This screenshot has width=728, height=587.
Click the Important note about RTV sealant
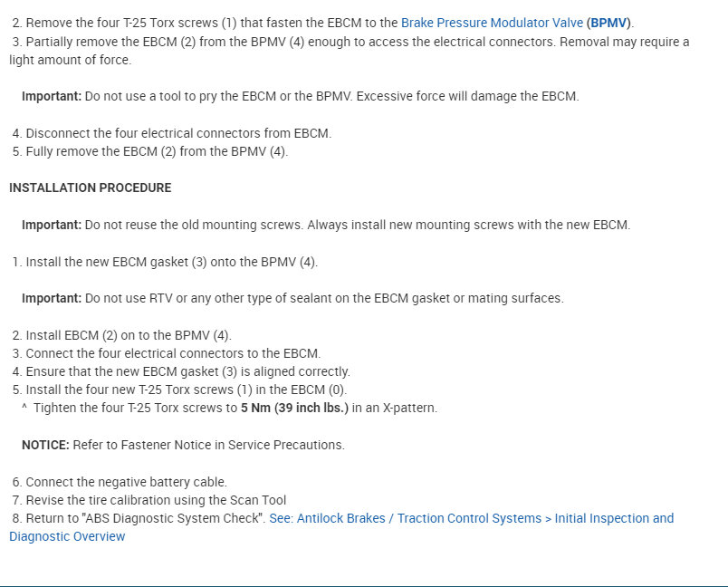292,298
